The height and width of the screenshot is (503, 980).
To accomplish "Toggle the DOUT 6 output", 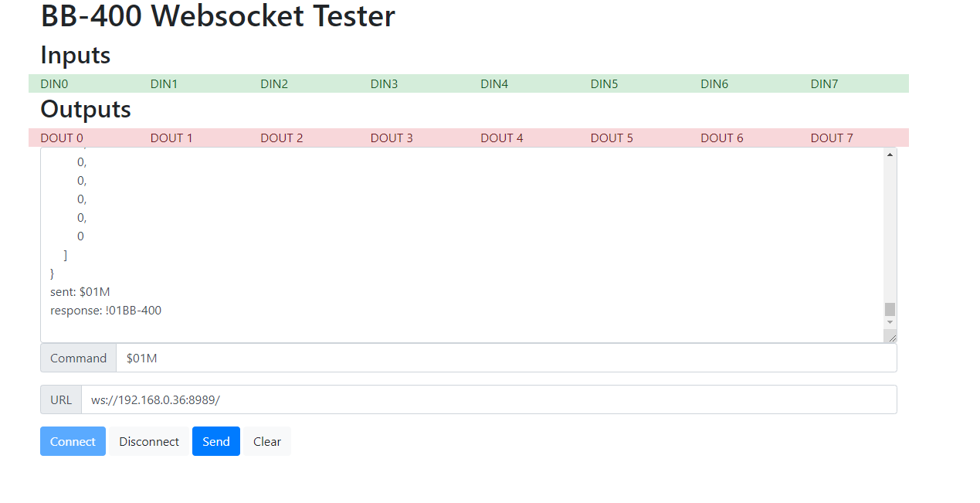I will (x=721, y=138).
